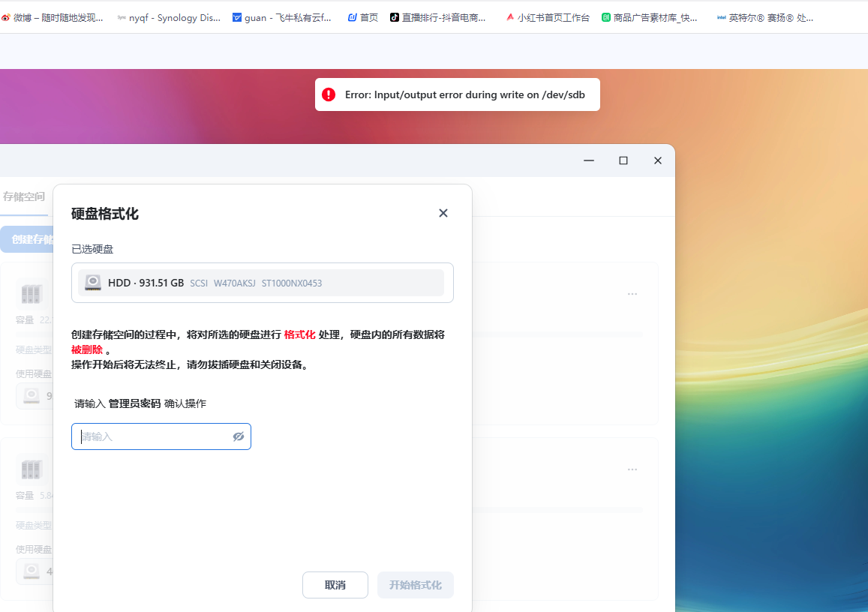
Task: Minimize the storage manager window
Action: pyautogui.click(x=589, y=160)
